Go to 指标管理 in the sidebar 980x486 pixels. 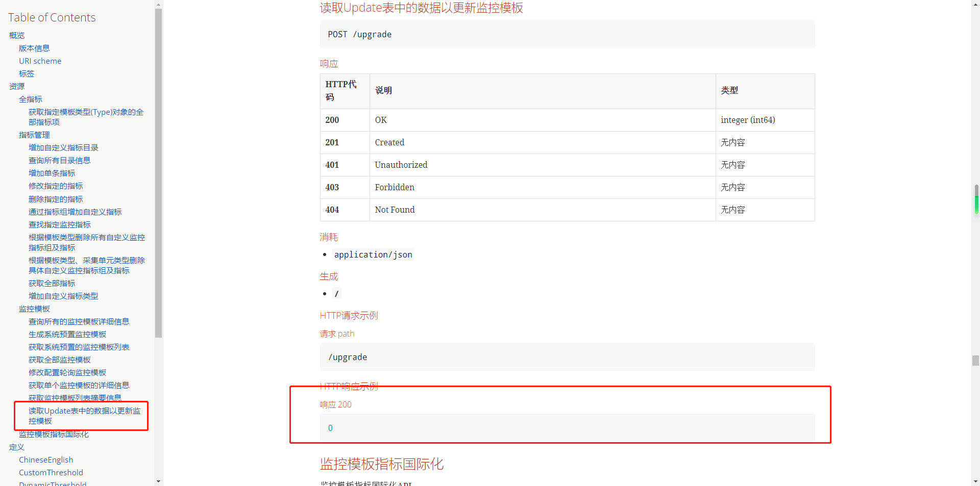click(34, 135)
